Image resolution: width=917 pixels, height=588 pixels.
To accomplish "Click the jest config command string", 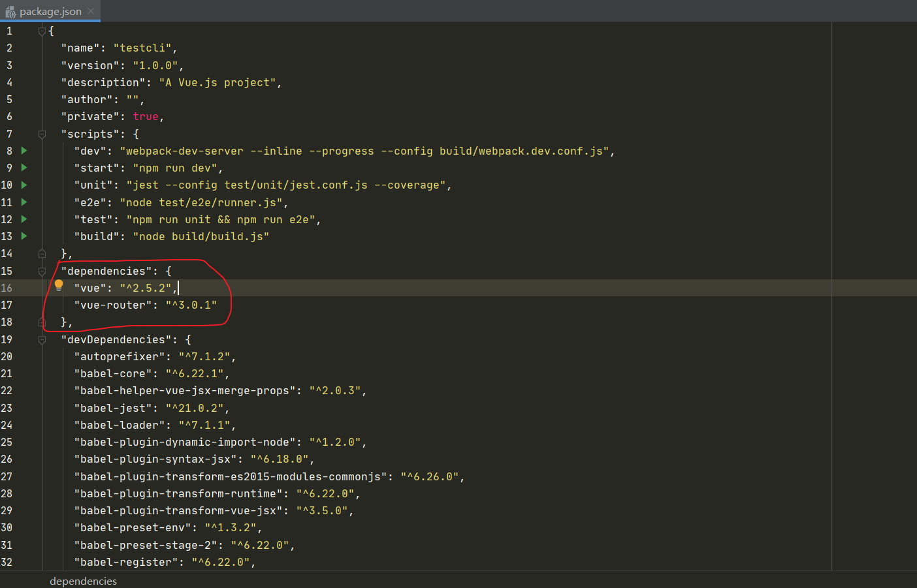I will [286, 185].
